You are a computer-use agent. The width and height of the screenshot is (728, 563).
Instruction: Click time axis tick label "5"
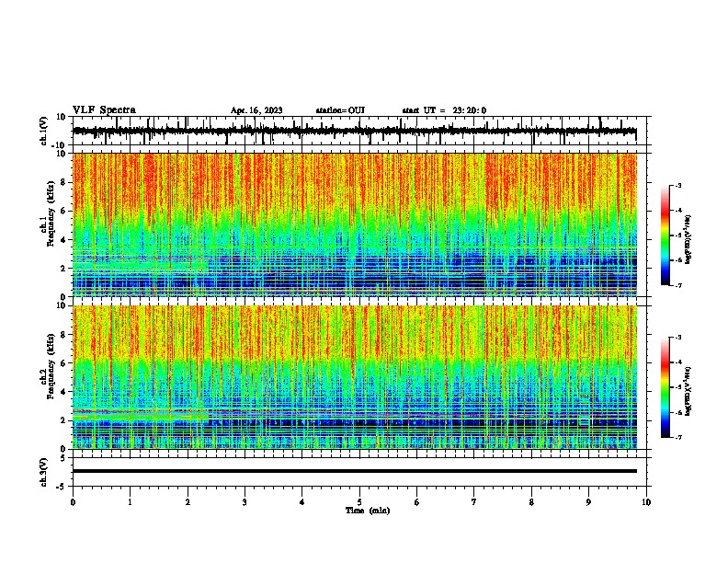359,502
